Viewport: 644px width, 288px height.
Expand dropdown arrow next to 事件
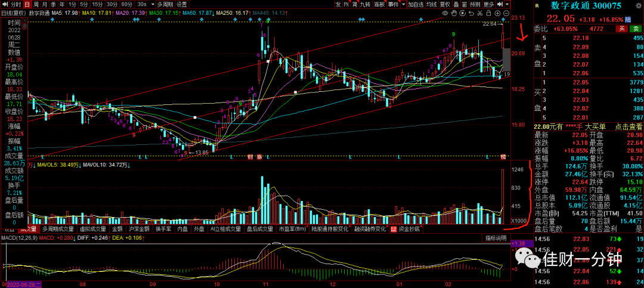pyautogui.click(x=404, y=5)
